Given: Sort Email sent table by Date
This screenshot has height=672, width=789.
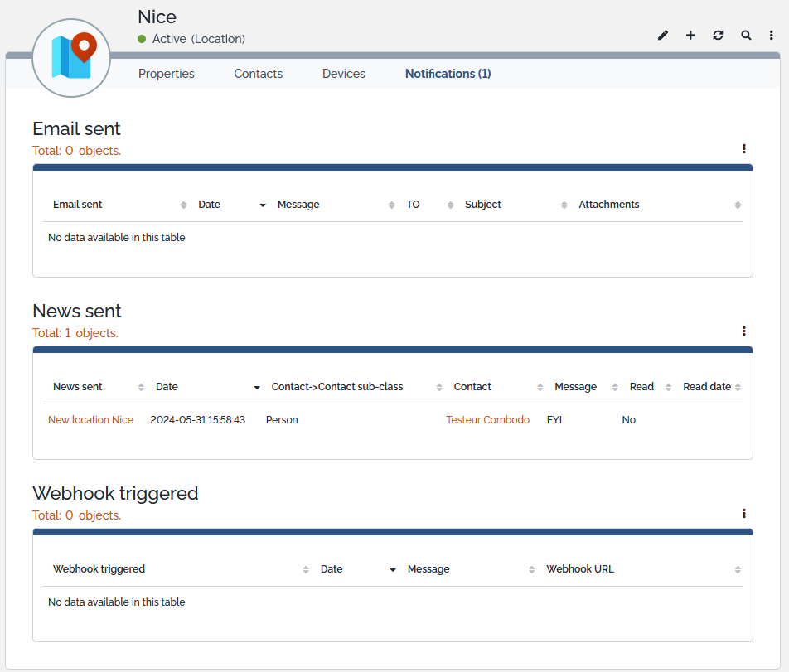Looking at the screenshot, I should coord(210,205).
